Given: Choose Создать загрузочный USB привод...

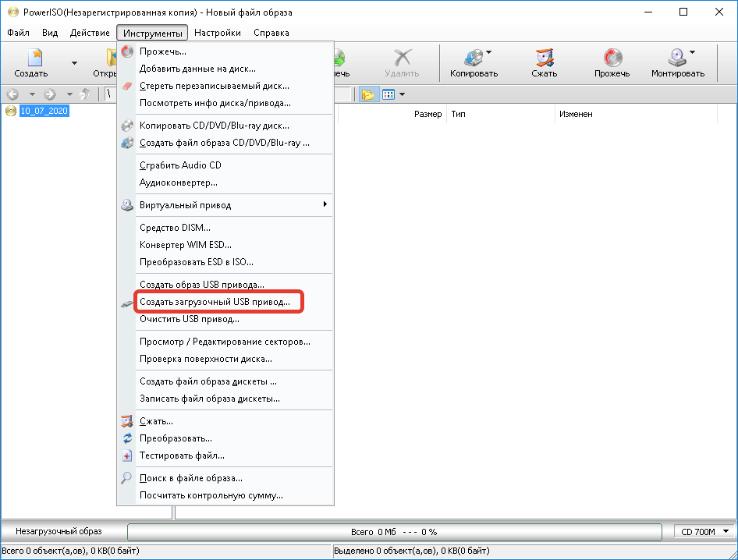Looking at the screenshot, I should pos(225,302).
